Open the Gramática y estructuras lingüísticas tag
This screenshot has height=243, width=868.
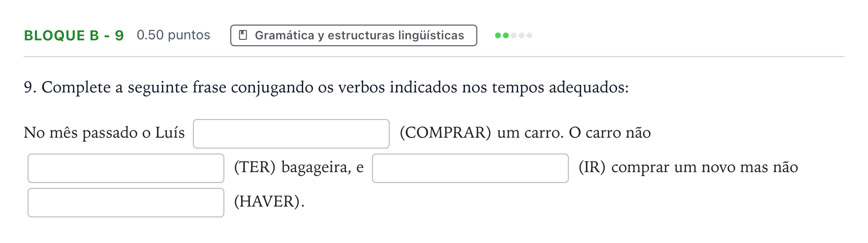click(x=354, y=35)
